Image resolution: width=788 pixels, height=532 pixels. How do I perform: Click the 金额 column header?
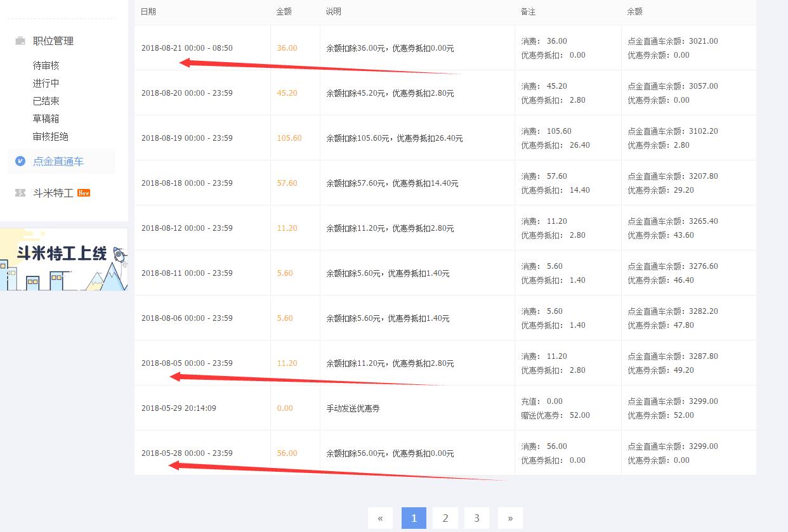284,11
